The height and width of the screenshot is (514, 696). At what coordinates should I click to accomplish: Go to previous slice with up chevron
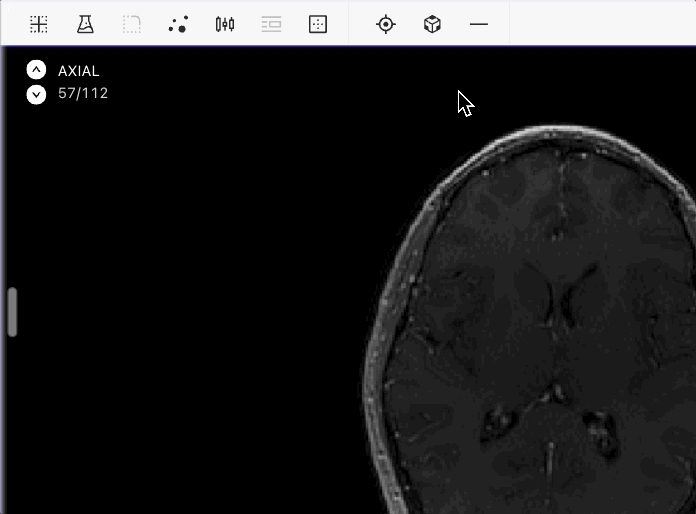(36, 70)
